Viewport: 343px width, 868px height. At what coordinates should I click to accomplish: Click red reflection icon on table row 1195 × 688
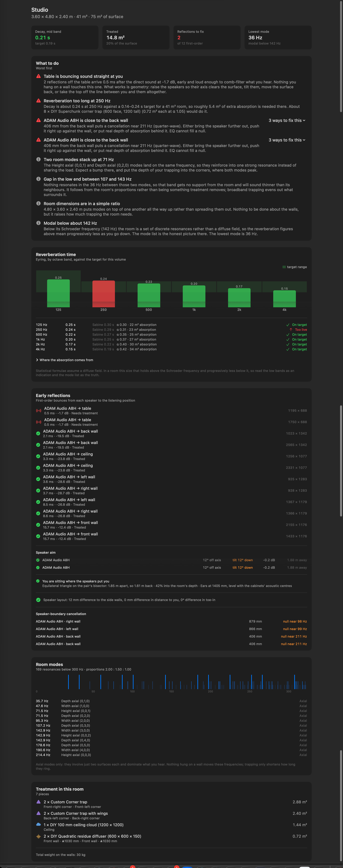39,410
